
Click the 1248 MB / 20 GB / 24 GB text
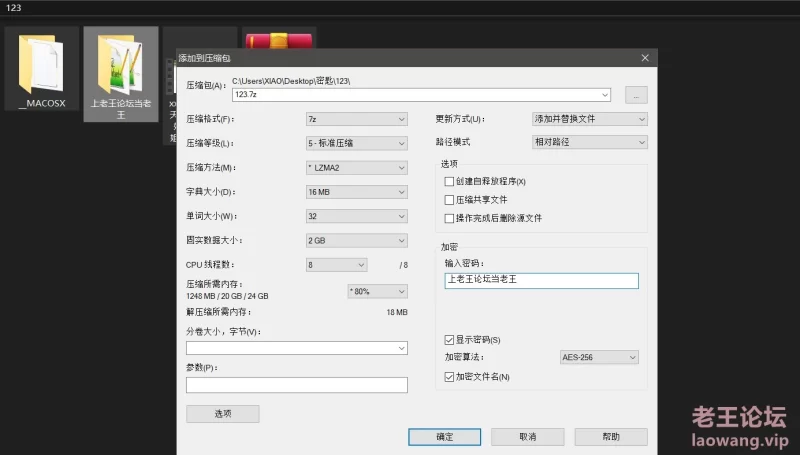[227, 296]
